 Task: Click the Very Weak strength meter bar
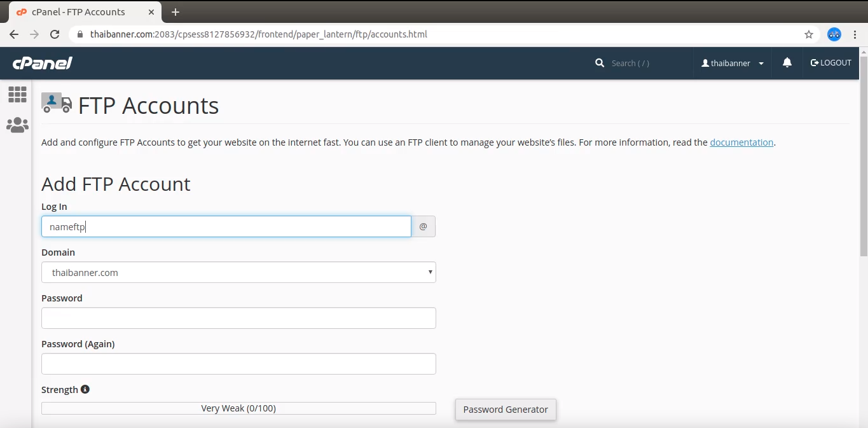238,408
